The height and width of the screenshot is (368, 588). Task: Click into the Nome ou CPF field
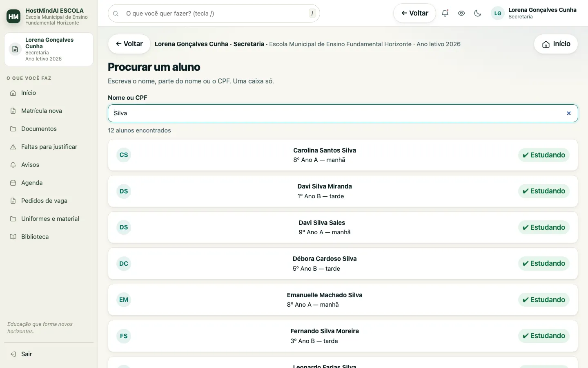(343, 113)
